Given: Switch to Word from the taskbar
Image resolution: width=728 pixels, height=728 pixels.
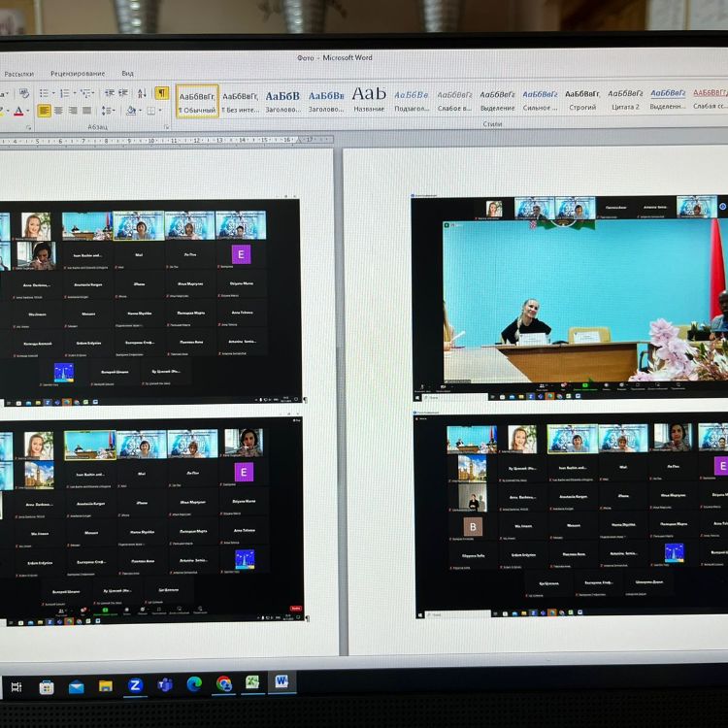Looking at the screenshot, I should [281, 681].
